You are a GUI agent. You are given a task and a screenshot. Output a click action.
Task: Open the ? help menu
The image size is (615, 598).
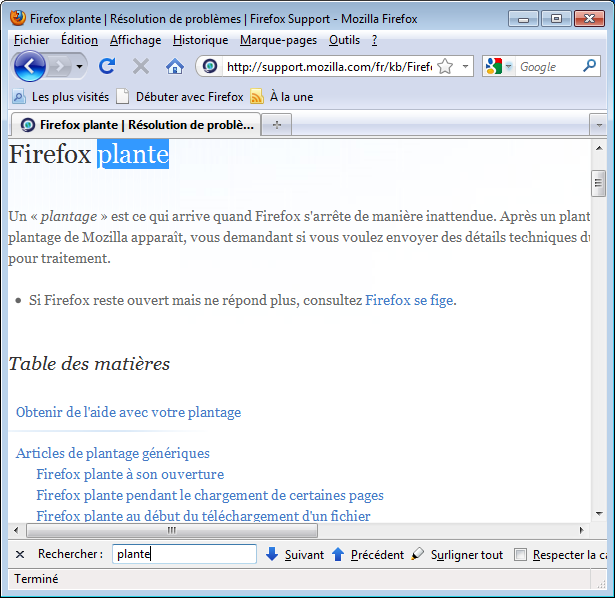pyautogui.click(x=375, y=40)
